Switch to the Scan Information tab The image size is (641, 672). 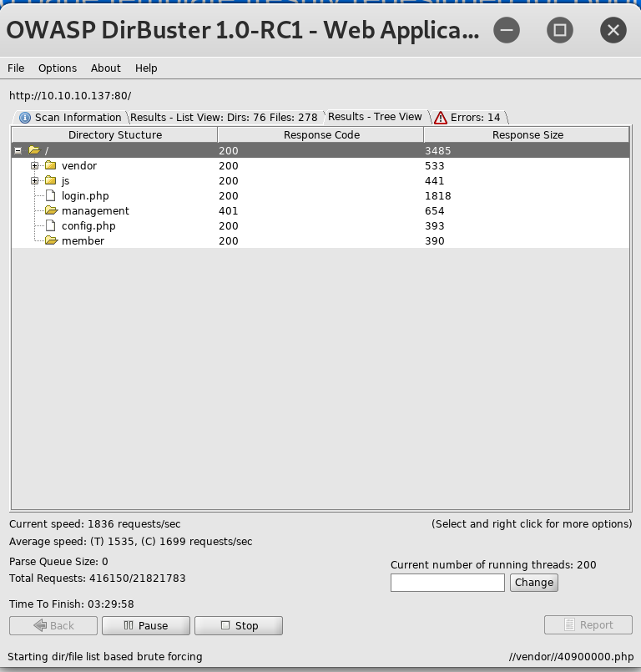[x=71, y=117]
